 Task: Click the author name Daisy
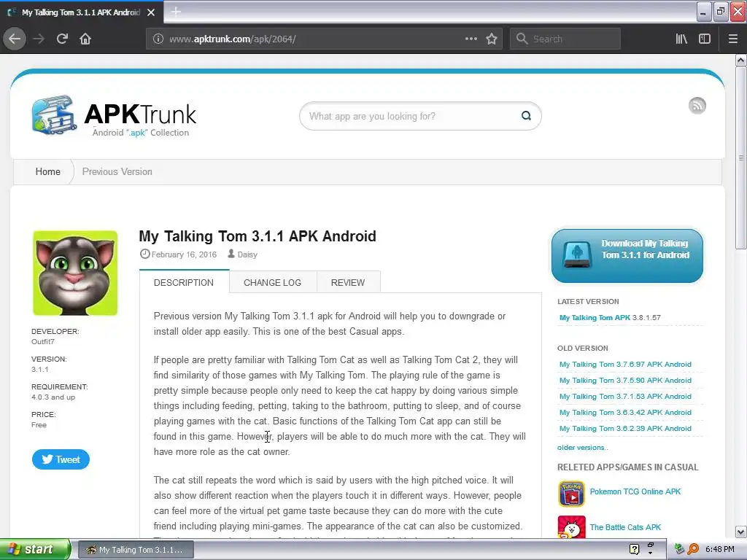coord(247,254)
